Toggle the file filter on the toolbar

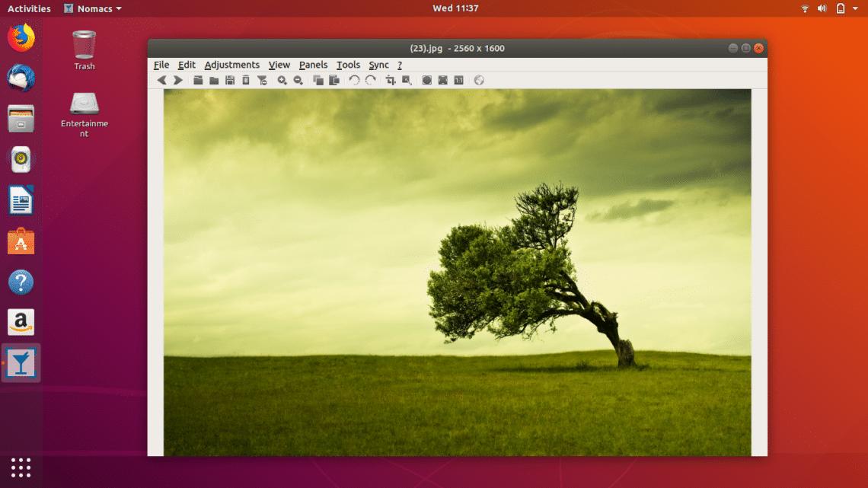coord(263,79)
